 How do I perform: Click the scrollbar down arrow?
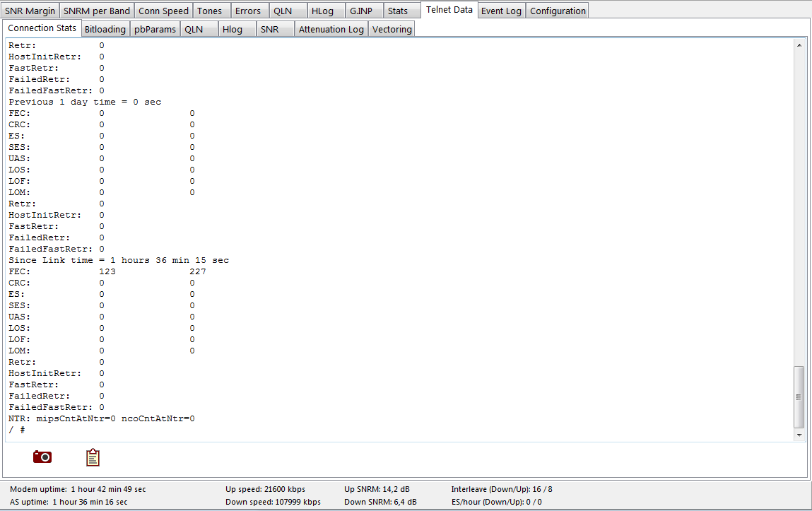(x=799, y=435)
